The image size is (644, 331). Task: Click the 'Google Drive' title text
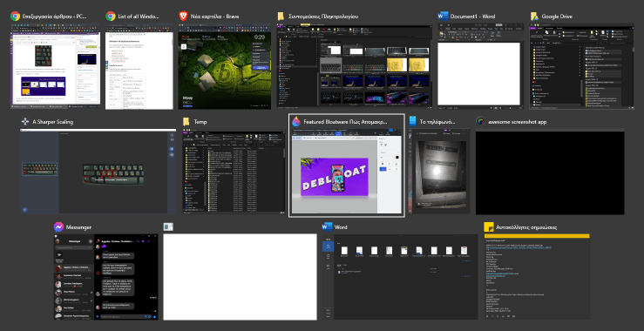click(x=558, y=17)
